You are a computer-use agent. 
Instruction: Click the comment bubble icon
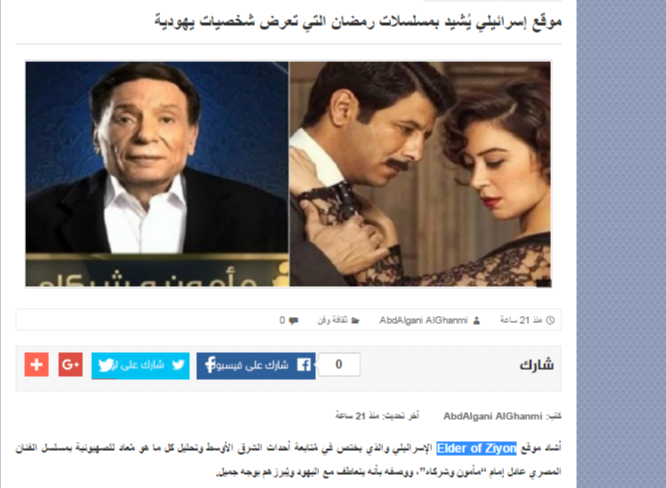pos(293,321)
